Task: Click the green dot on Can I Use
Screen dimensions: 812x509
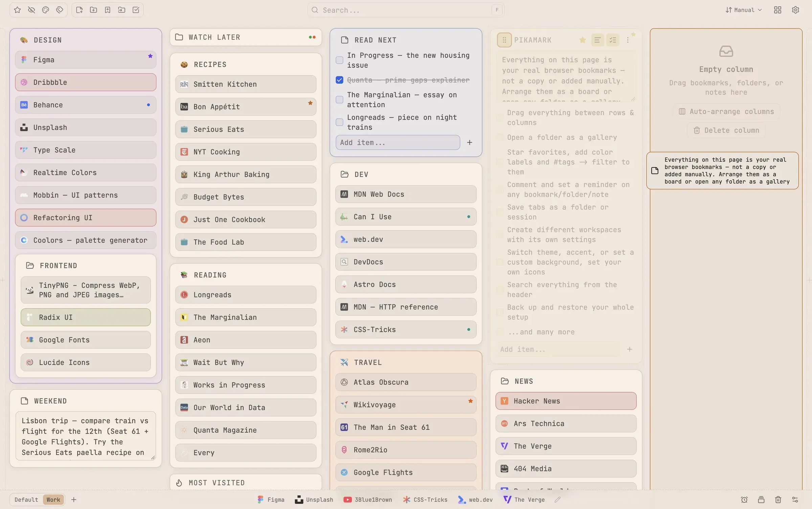Action: coord(469,217)
